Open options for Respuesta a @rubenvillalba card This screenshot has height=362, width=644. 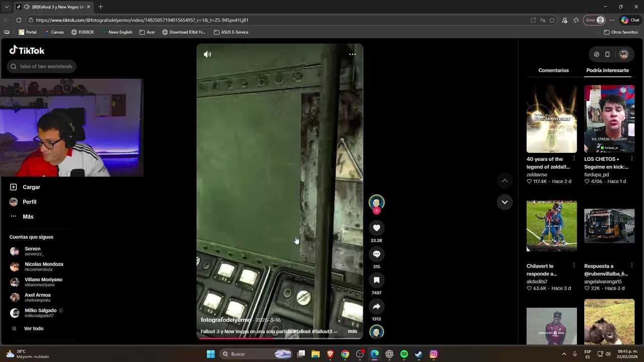tap(631, 265)
